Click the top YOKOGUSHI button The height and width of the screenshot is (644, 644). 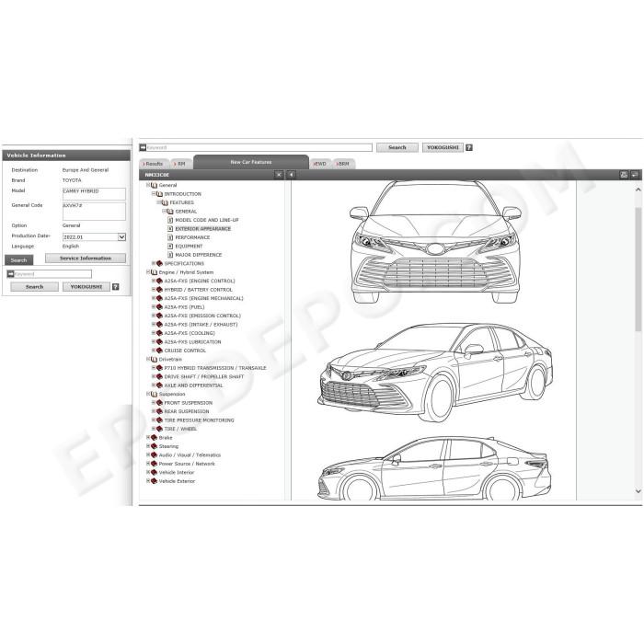[443, 147]
